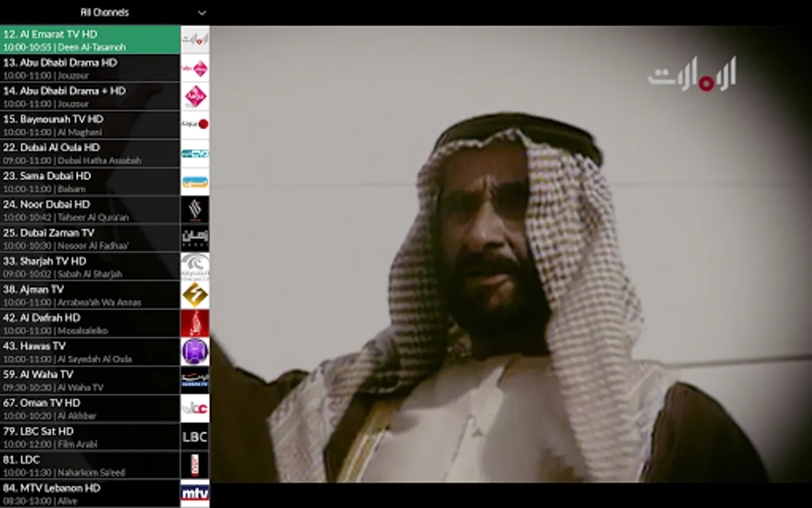Screen dimensions: 812x508
Task: Click the Al Emarat TV HD channel logo
Action: (x=195, y=40)
